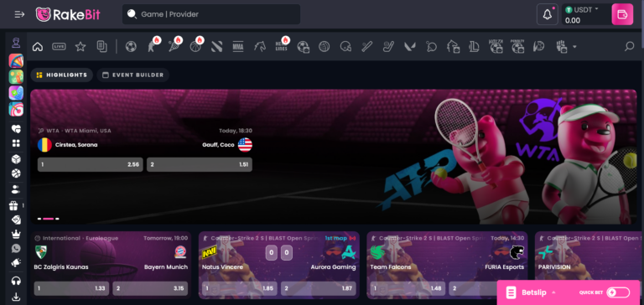
Task: Click the RakeBit logo
Action: (x=68, y=14)
